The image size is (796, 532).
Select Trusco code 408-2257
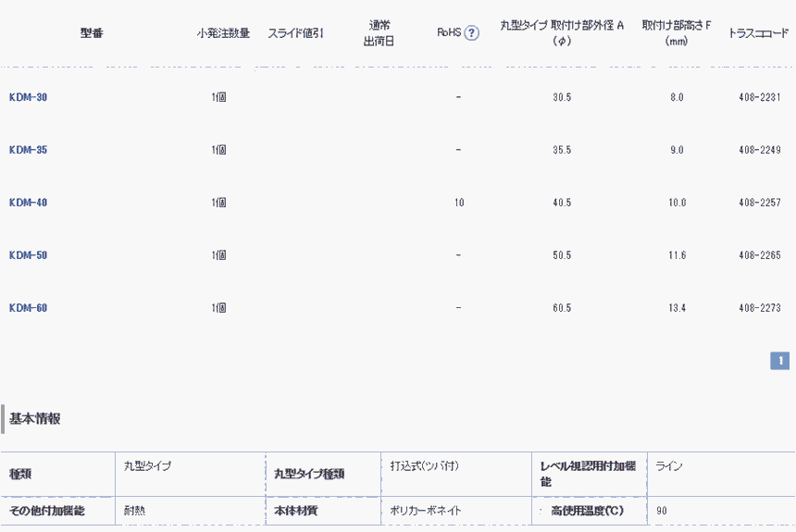click(760, 203)
